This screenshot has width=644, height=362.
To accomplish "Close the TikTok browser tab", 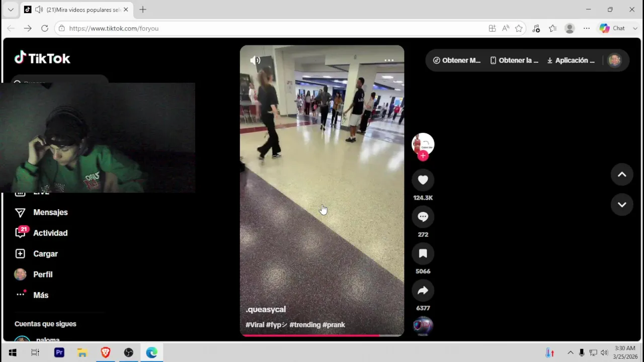I will 126,10.
